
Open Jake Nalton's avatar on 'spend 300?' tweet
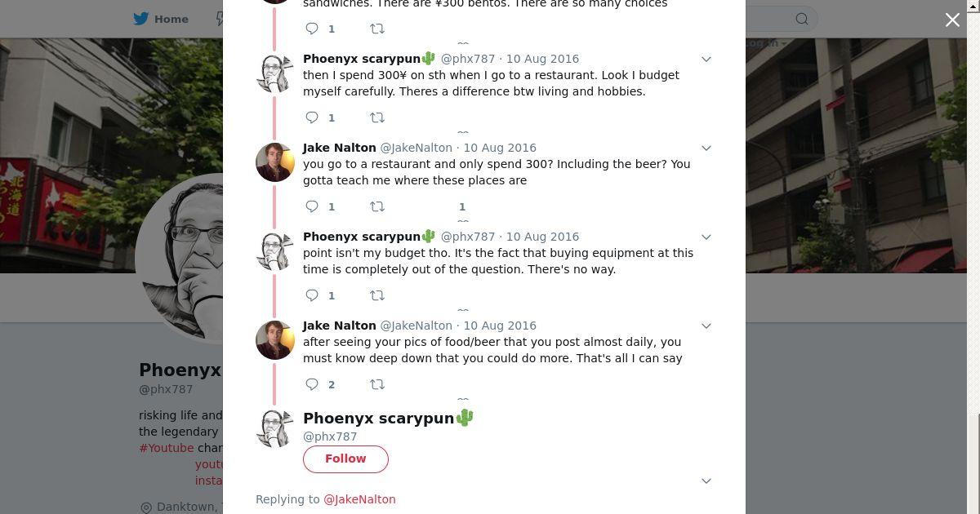[275, 162]
